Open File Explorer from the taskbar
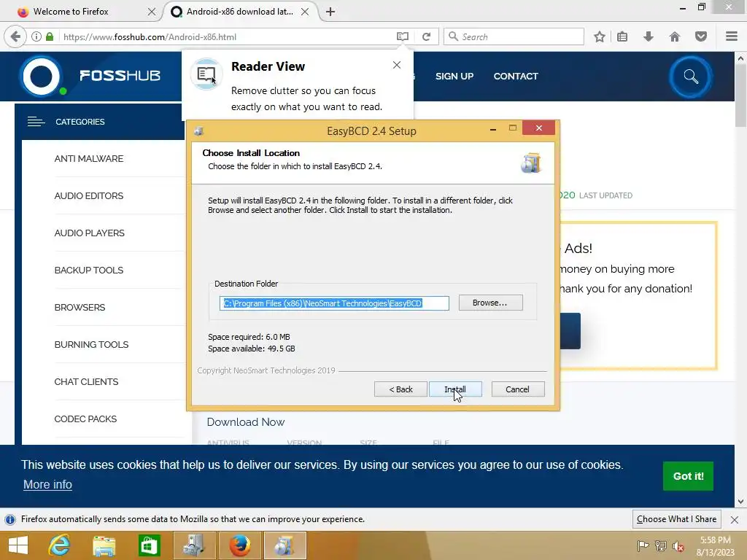The width and height of the screenshot is (747, 560). (104, 545)
